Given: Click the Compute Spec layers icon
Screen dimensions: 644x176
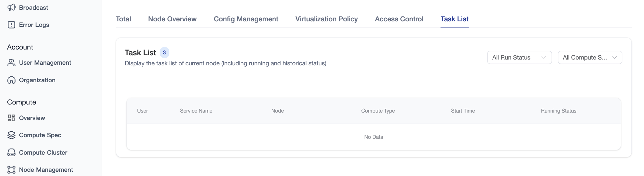Looking at the screenshot, I should (11, 135).
